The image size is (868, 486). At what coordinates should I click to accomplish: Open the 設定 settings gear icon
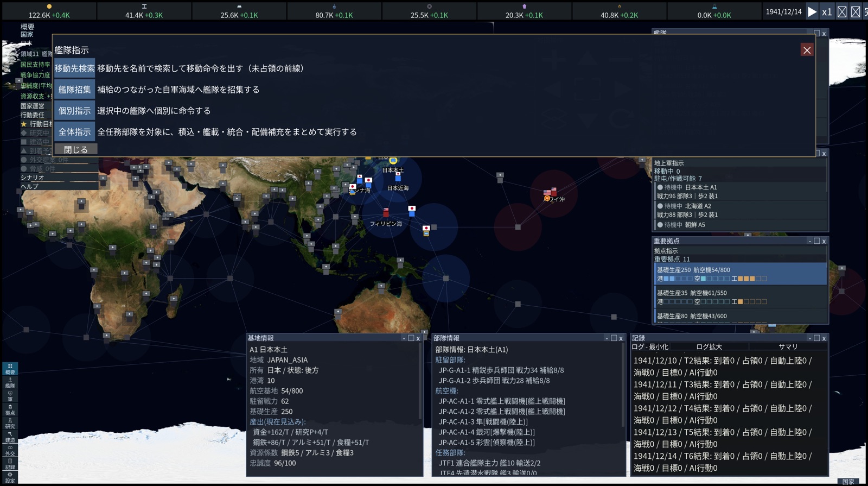10,477
